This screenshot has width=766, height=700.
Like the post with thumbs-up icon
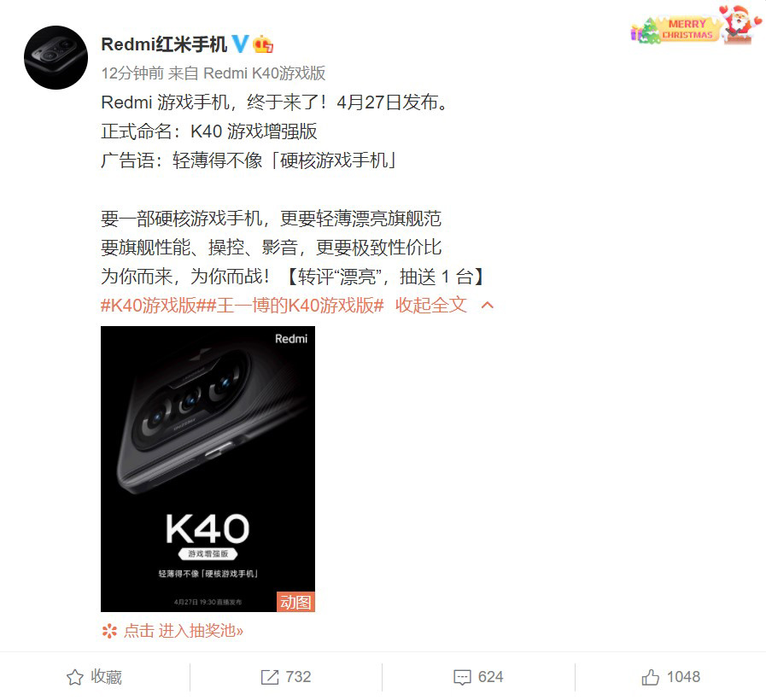[650, 677]
